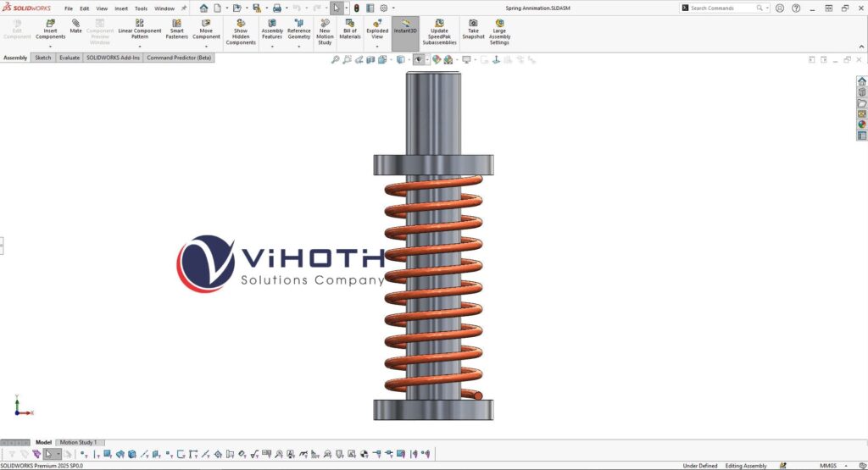Image resolution: width=868 pixels, height=470 pixels.
Task: Save the assembly
Action: (256, 8)
